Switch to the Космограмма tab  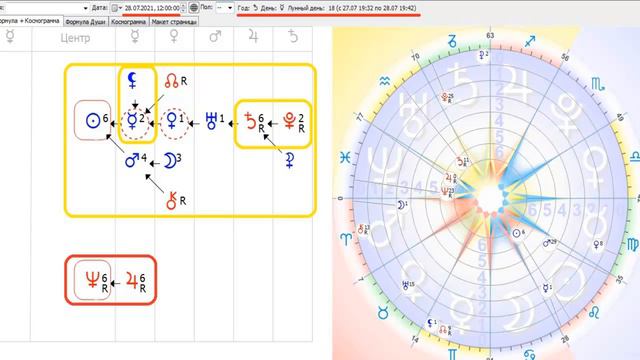[129, 22]
